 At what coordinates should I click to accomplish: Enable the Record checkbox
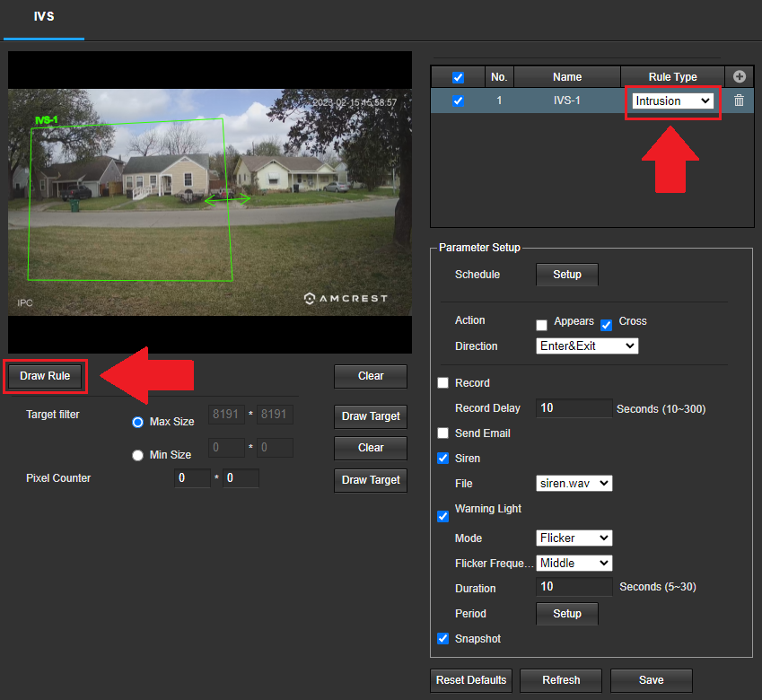[x=442, y=383]
